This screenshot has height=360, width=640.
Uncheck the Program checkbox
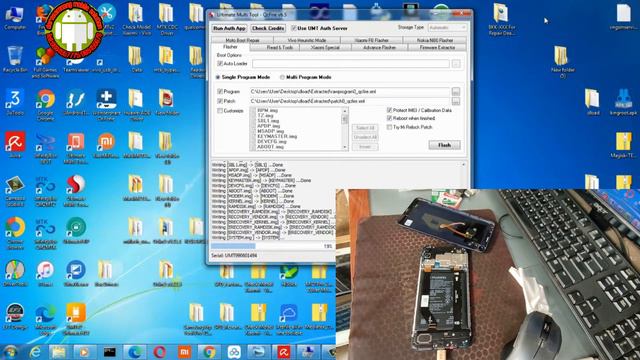[220, 91]
